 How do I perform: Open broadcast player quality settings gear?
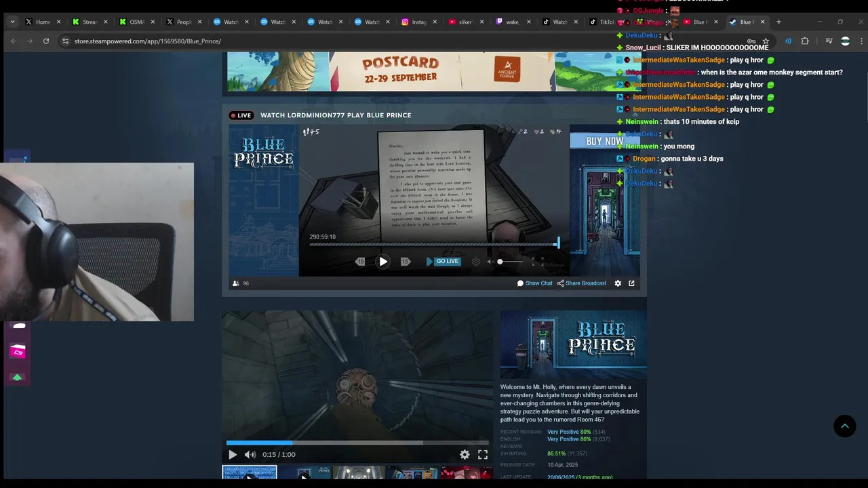(x=476, y=262)
